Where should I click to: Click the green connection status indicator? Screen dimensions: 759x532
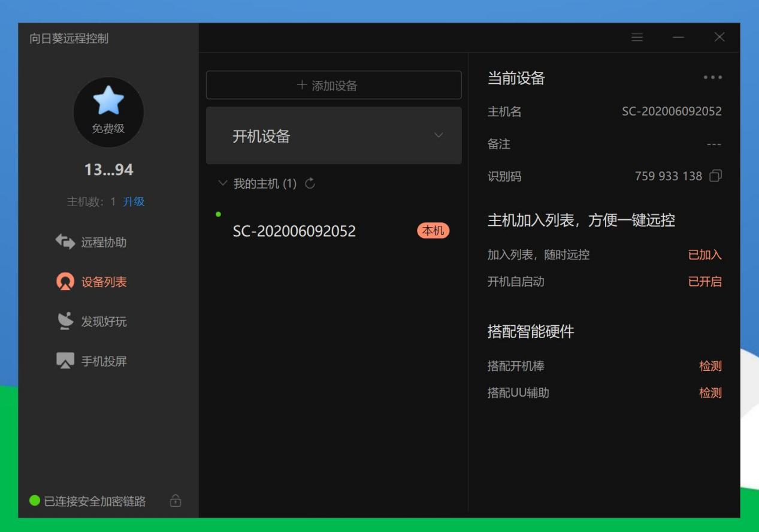(x=35, y=500)
